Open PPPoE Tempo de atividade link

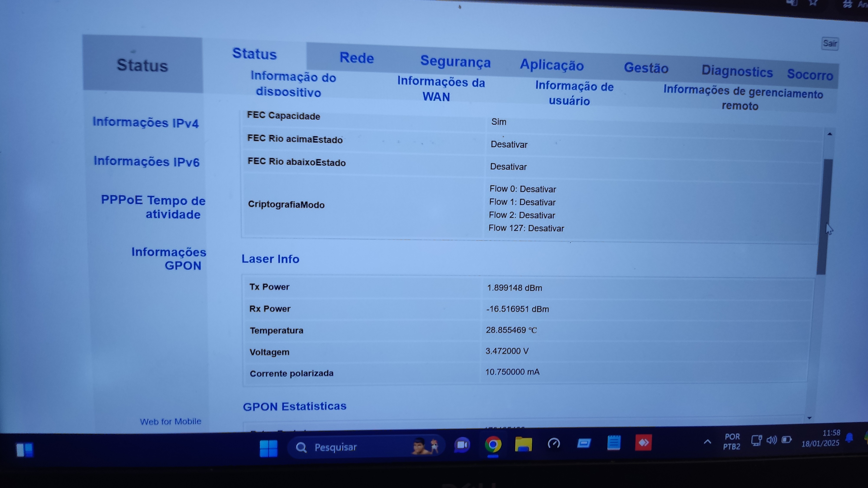click(x=154, y=207)
